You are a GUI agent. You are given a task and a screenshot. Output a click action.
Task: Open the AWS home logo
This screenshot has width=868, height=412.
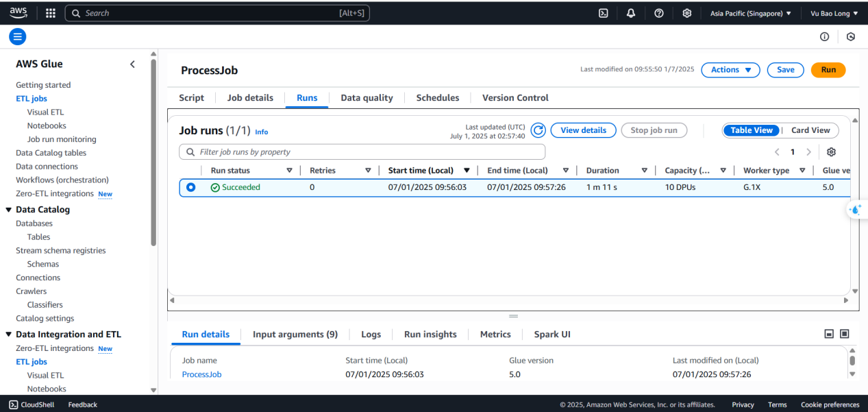point(18,12)
